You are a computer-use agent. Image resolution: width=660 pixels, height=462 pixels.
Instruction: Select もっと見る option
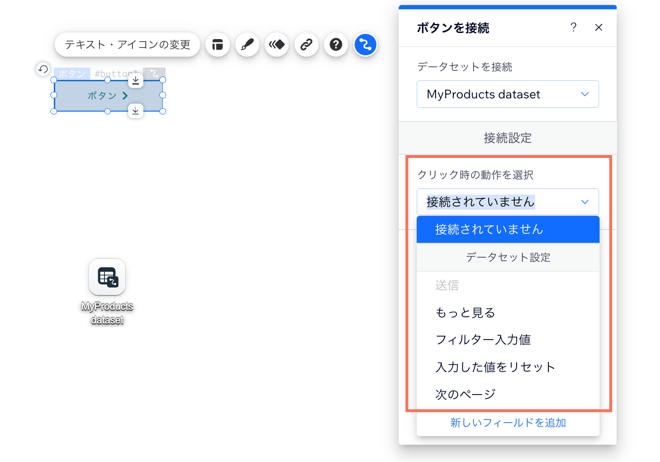tap(508, 313)
